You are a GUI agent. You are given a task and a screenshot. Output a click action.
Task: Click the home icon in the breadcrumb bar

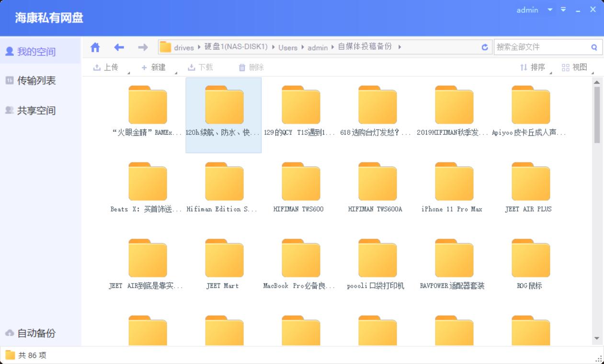click(x=95, y=47)
